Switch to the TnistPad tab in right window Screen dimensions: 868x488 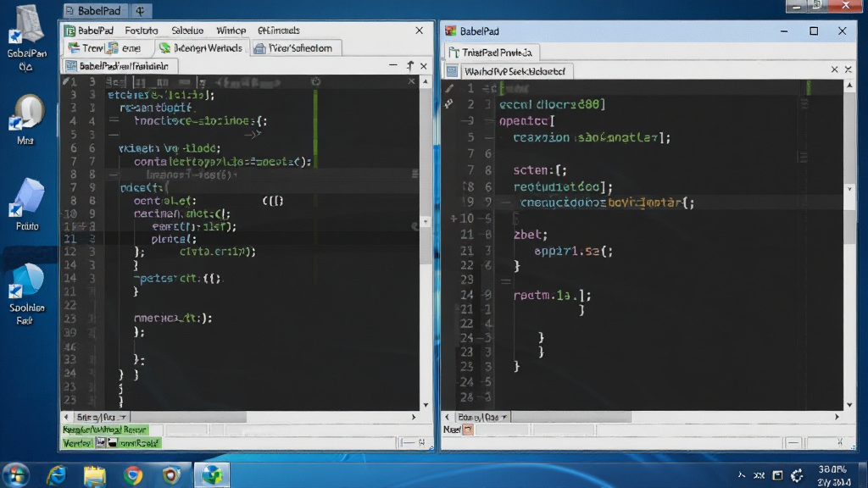click(x=492, y=53)
